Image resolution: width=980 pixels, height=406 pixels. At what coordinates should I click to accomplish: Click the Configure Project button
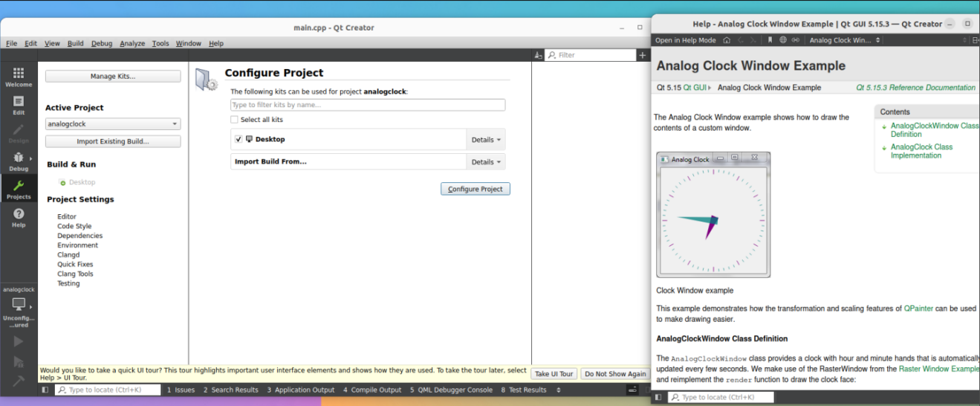tap(476, 189)
